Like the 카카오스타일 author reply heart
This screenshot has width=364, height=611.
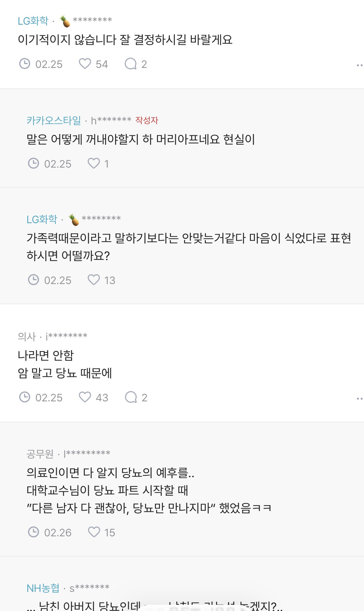(x=94, y=163)
